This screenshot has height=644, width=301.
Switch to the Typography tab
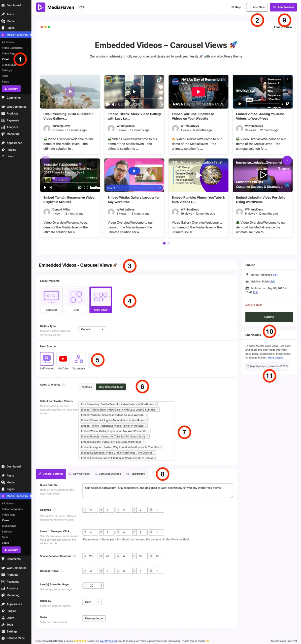[136, 474]
